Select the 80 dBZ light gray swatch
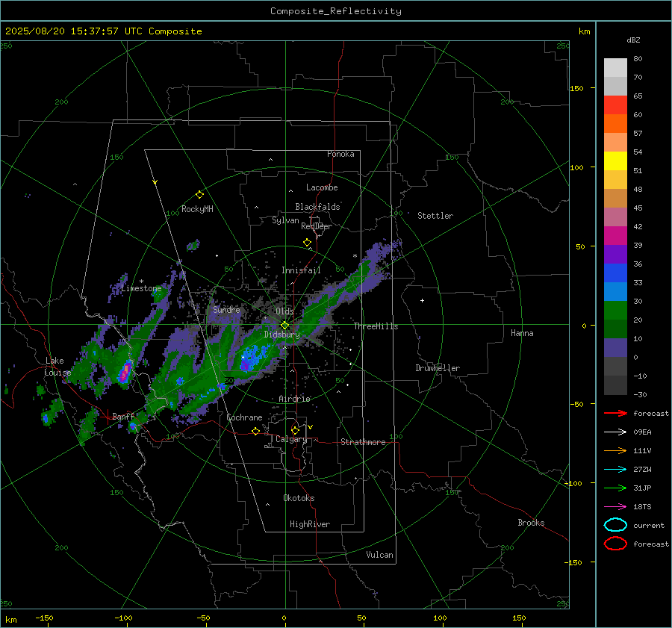This screenshot has height=628, width=672. [615, 67]
